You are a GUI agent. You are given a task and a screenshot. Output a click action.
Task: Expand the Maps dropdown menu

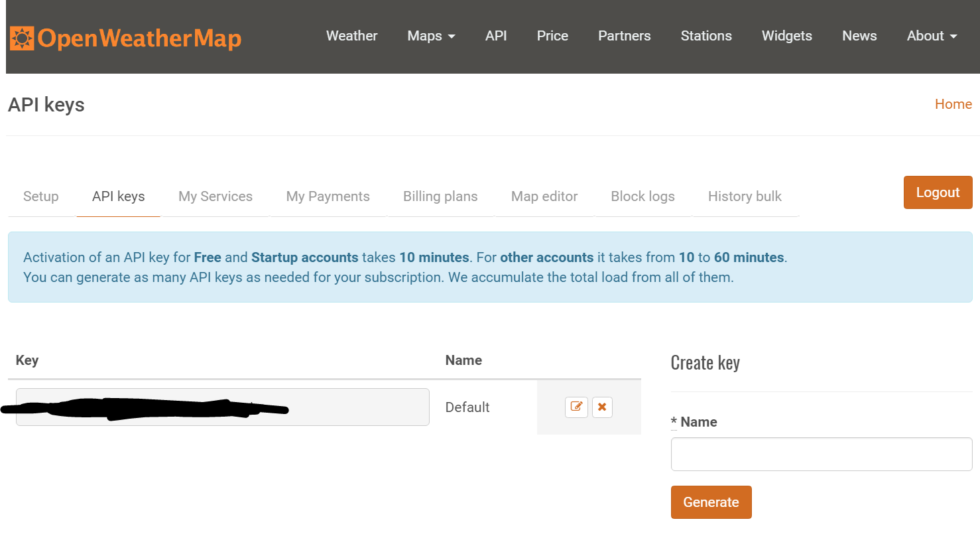(x=431, y=36)
